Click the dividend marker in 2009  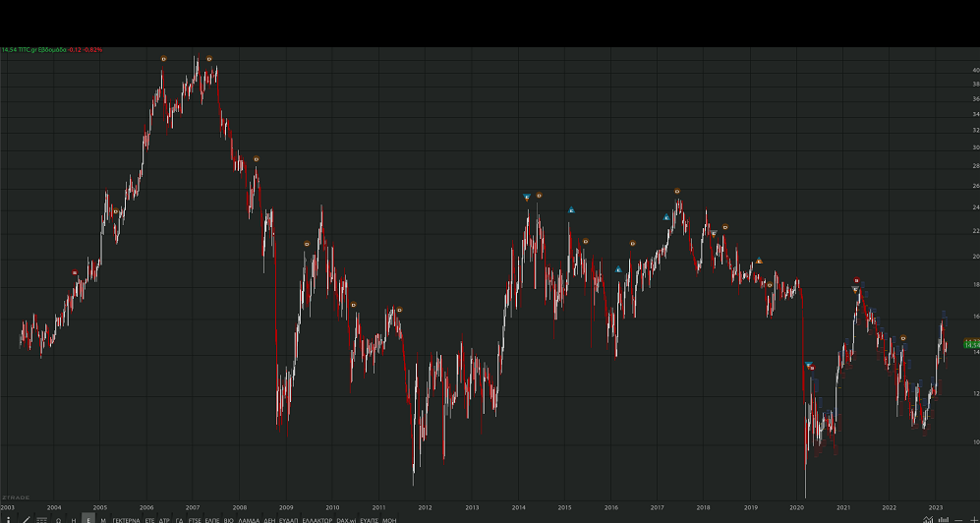(x=307, y=245)
